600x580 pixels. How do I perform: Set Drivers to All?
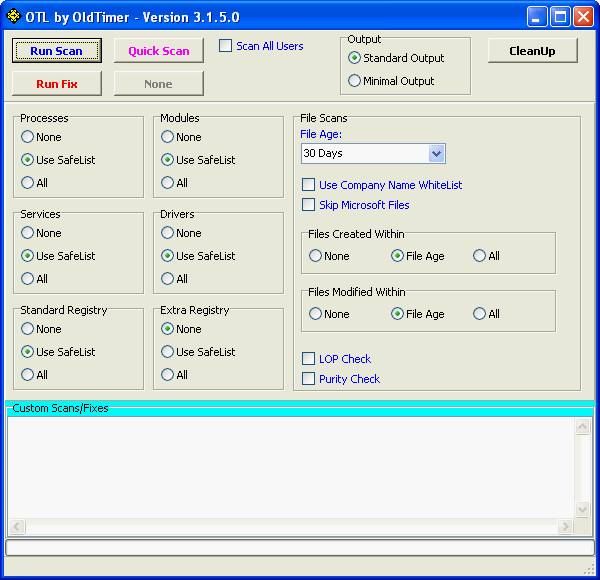pyautogui.click(x=168, y=279)
